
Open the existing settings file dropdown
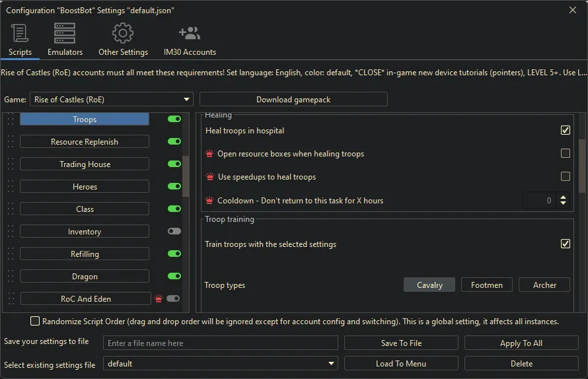pyautogui.click(x=221, y=363)
